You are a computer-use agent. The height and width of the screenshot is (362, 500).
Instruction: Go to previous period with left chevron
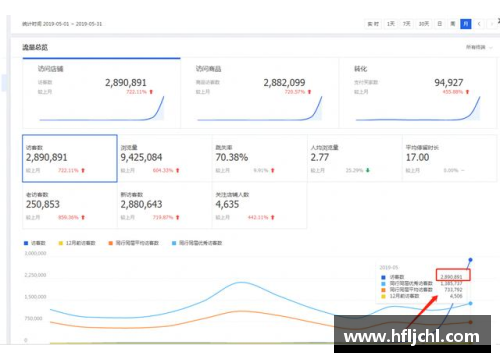479,24
